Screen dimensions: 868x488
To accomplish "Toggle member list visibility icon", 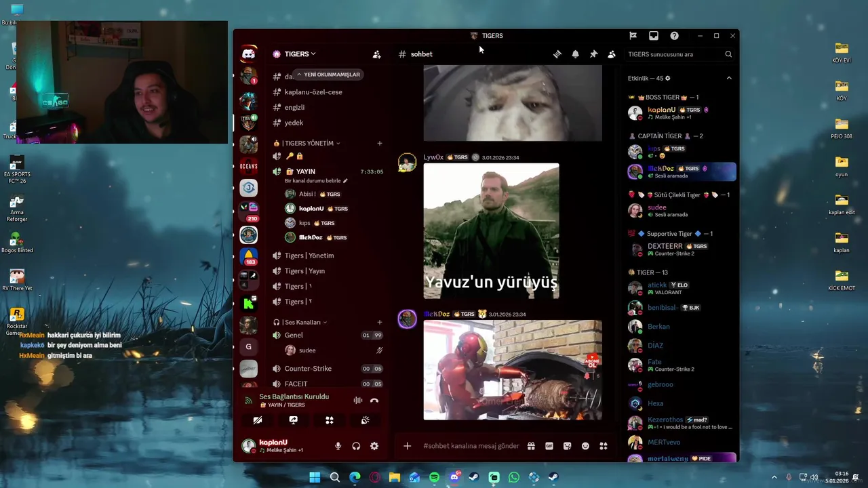I will 612,54.
